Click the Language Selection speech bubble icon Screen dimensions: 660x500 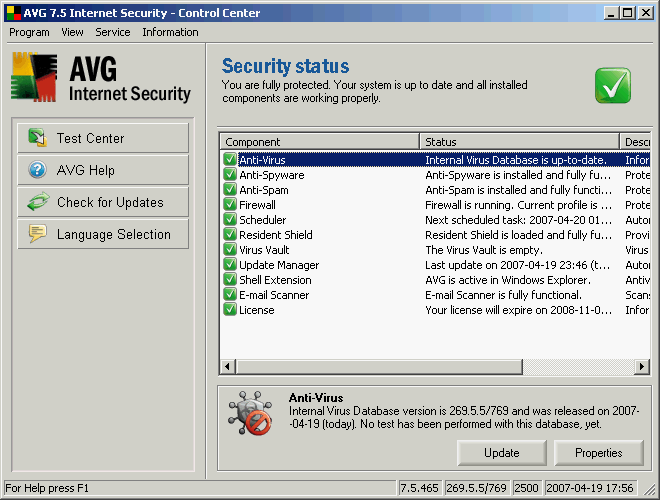pos(37,234)
